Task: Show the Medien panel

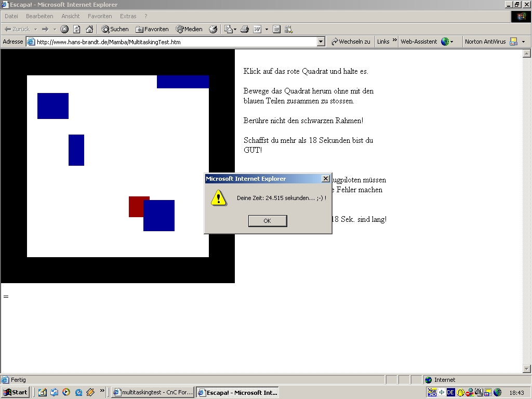Action: (189, 29)
